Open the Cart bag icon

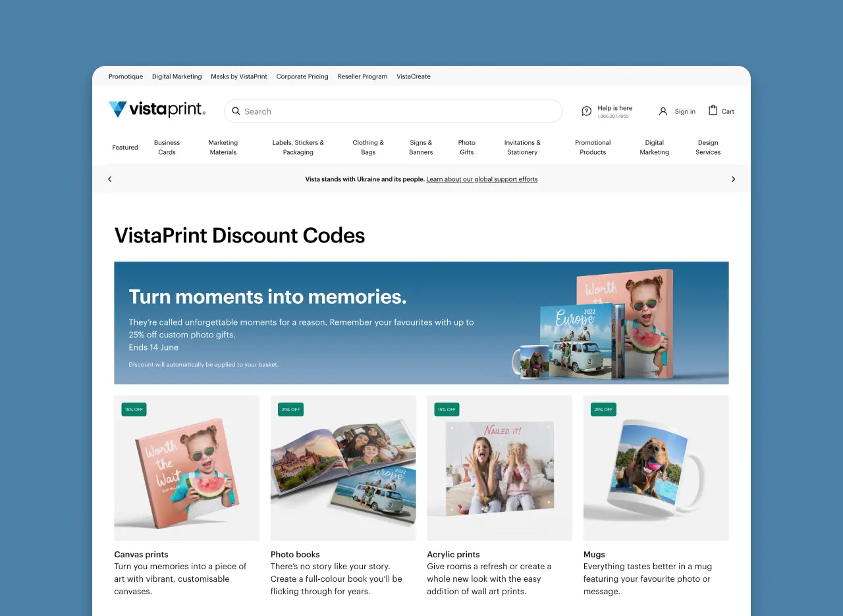713,110
